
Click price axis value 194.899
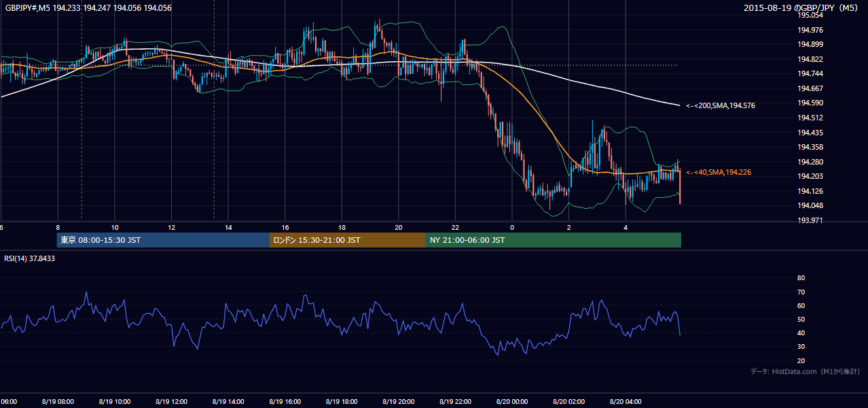tap(811, 44)
